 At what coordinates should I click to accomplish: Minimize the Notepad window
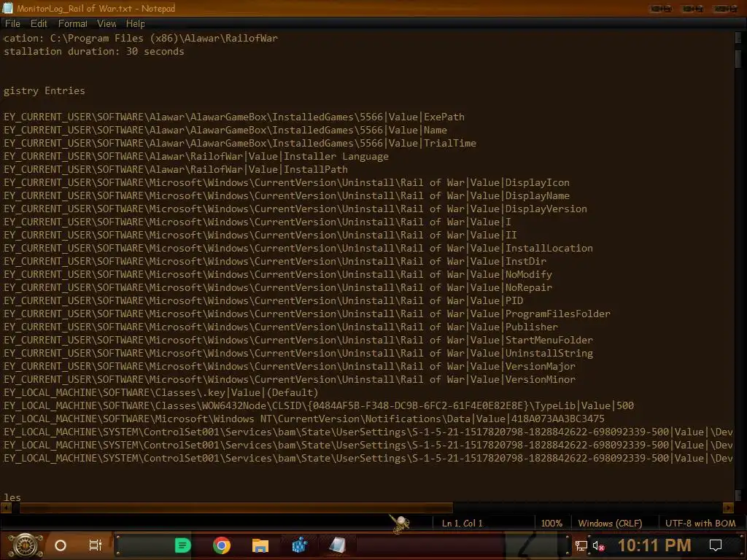click(x=661, y=9)
